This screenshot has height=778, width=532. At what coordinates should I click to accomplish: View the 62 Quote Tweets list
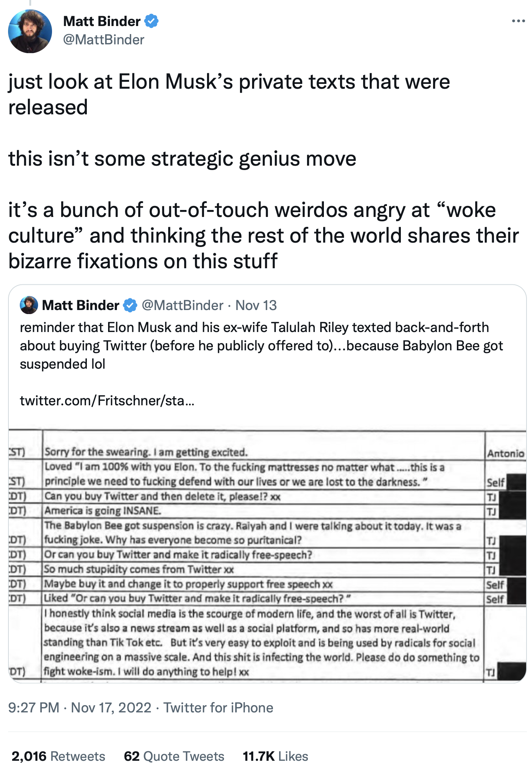pos(174,756)
